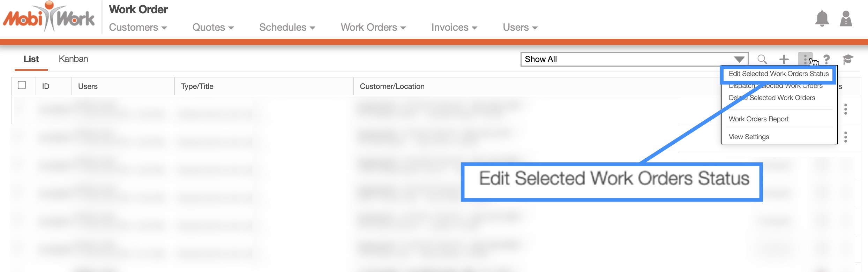Open the user profile icon

(x=846, y=18)
